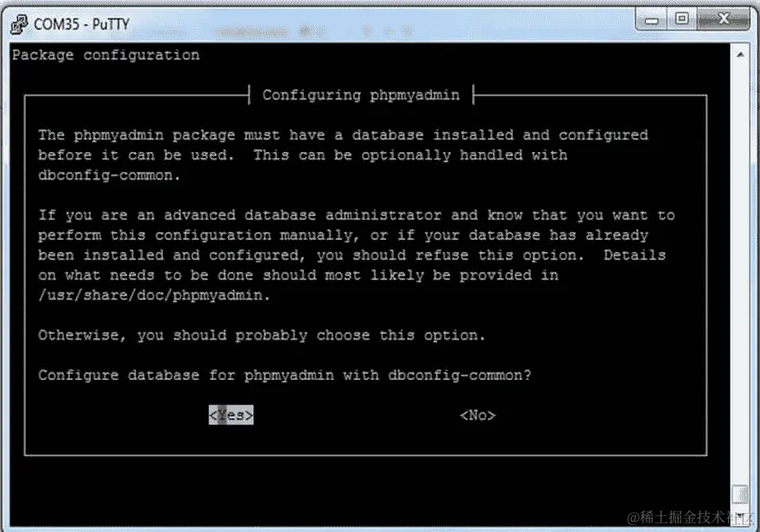Screen dimensions: 760x532
Task: Maximize the PuTTY terminal window
Action: point(682,19)
